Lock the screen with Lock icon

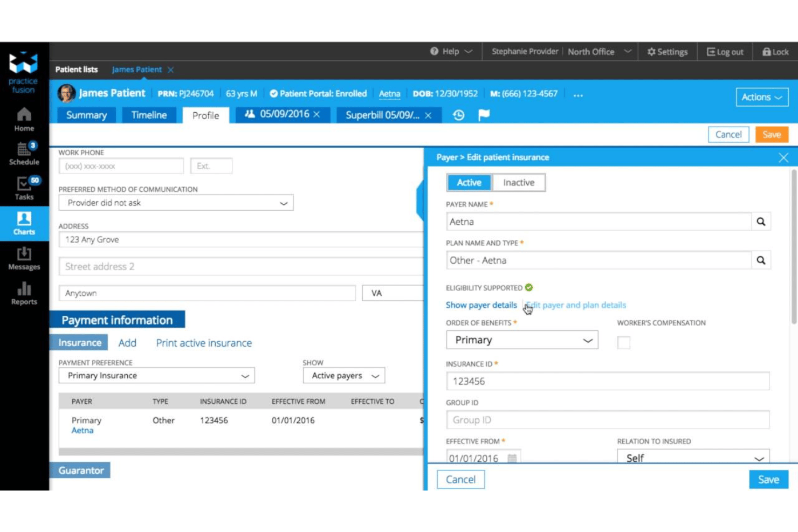click(x=775, y=52)
